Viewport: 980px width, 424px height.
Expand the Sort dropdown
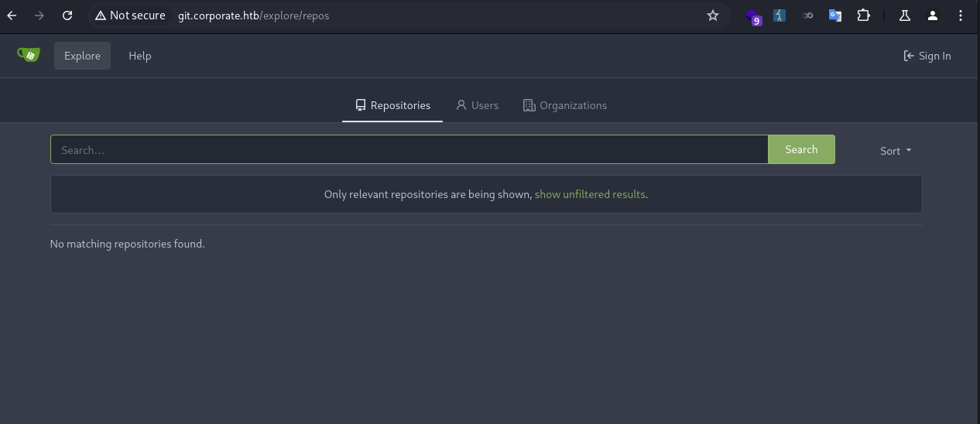(896, 151)
